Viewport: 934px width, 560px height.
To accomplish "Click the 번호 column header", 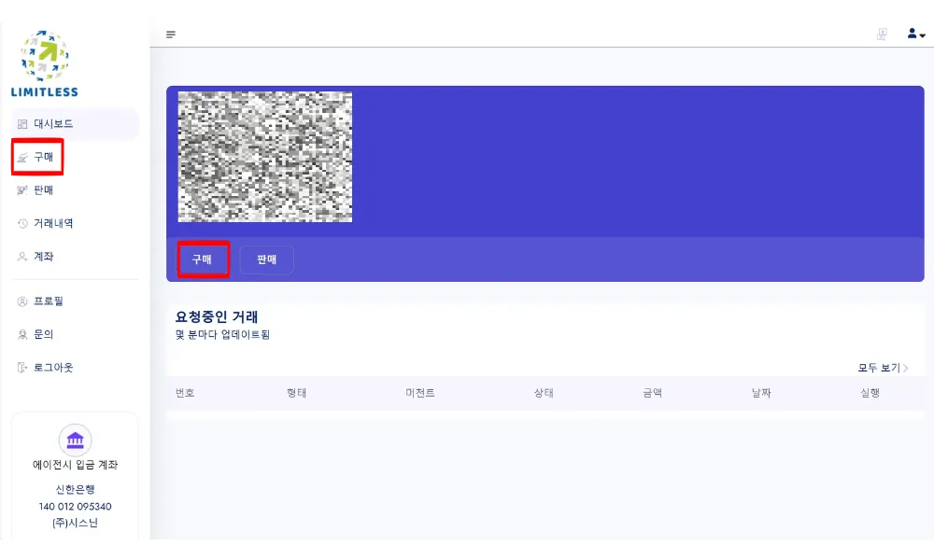I will click(185, 393).
